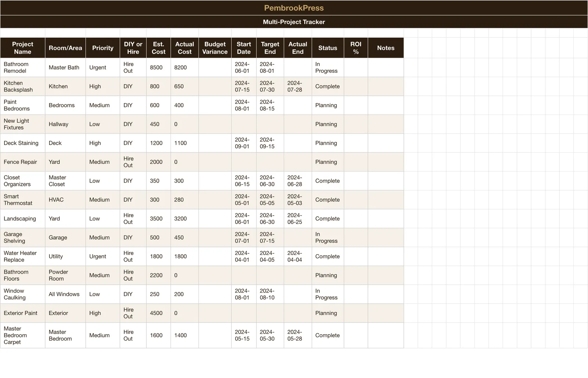588x378 pixels.
Task: Click the empty Notes cell for Bathroom Remodel
Action: pyautogui.click(x=386, y=68)
